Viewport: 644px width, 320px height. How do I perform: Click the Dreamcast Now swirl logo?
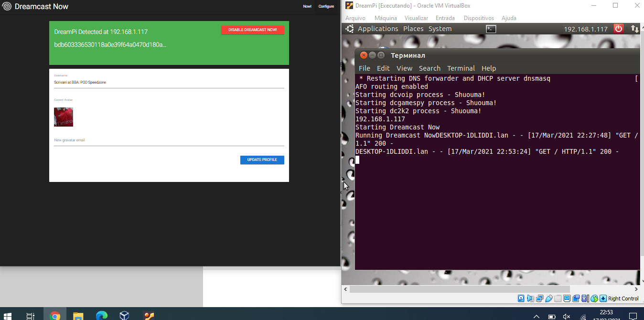coord(7,7)
